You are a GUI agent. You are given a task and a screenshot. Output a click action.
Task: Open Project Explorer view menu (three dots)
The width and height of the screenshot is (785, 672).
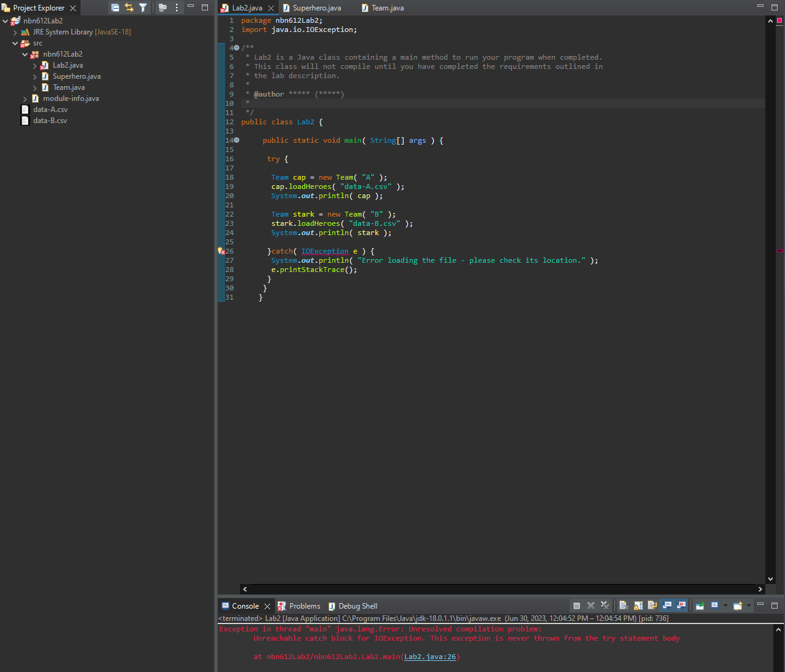(177, 7)
